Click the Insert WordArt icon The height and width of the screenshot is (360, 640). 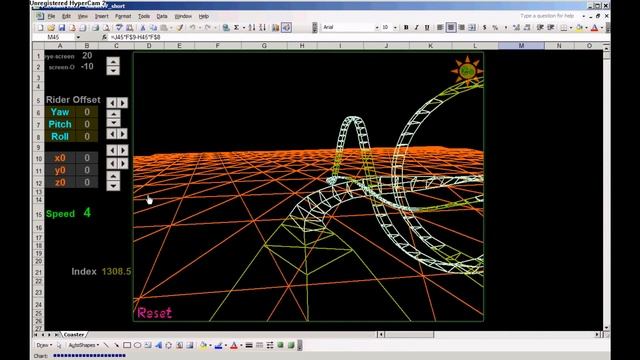coord(158,345)
